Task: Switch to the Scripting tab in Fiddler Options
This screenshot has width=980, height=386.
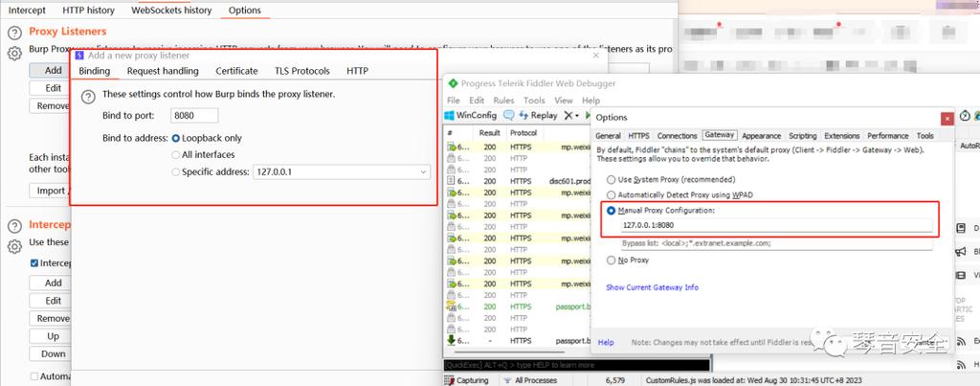Action: click(x=803, y=136)
